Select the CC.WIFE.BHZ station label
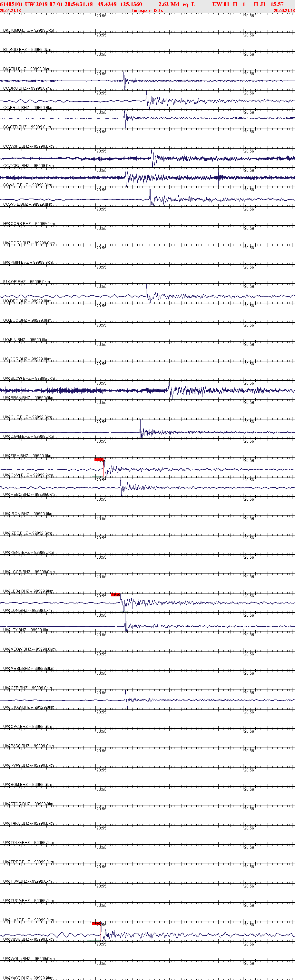The width and height of the screenshot is (295, 980). pos(28,204)
